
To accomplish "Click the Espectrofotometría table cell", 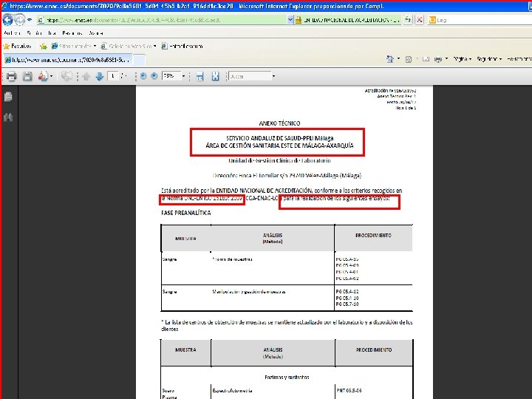I will coord(233,391).
